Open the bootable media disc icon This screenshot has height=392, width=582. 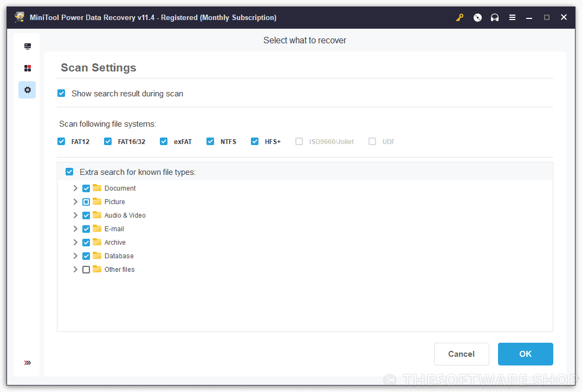click(477, 17)
